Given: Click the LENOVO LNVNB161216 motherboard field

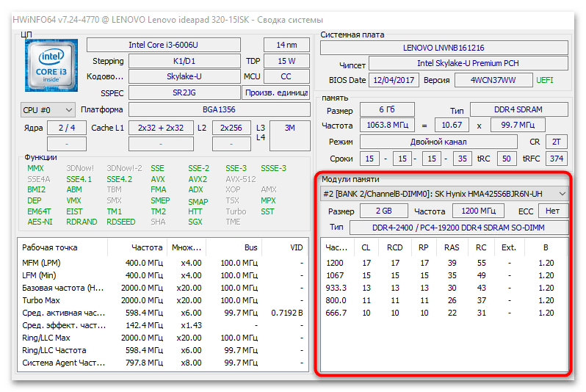Looking at the screenshot, I should (x=444, y=48).
